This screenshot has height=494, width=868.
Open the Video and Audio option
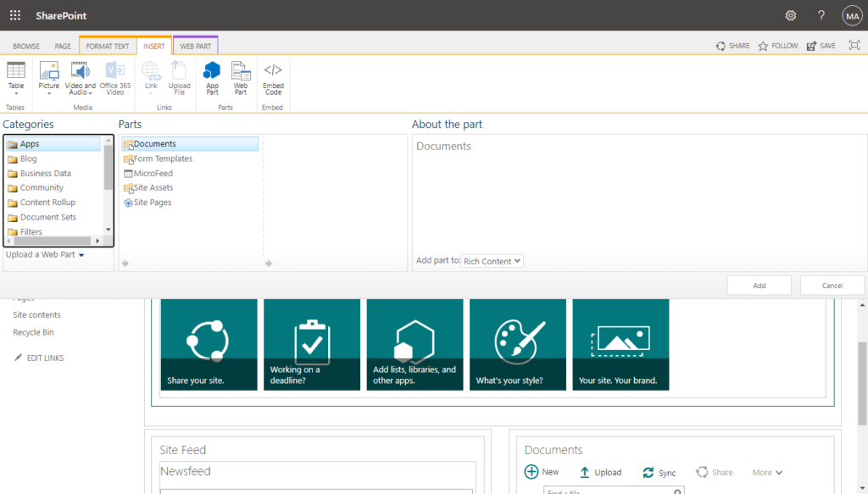click(x=81, y=77)
